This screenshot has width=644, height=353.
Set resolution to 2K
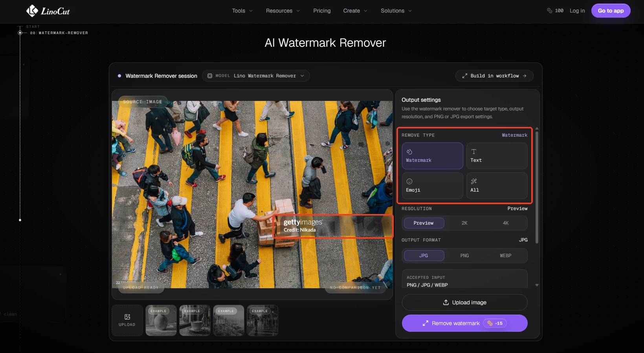464,223
